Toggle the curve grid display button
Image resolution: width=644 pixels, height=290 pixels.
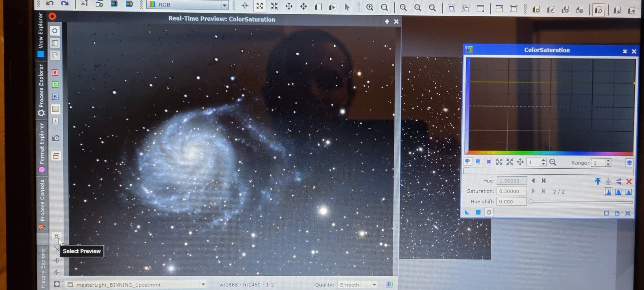pos(629,163)
